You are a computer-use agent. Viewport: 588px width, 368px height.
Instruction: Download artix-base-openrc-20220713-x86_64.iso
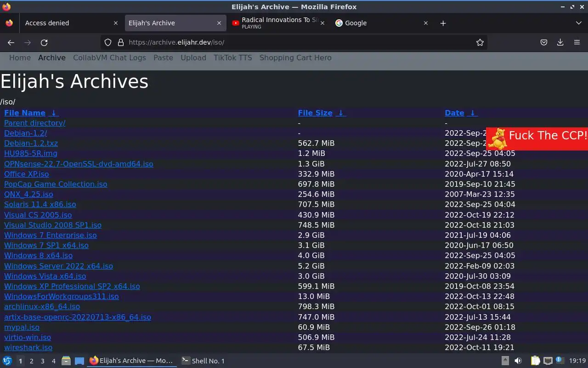pyautogui.click(x=78, y=317)
